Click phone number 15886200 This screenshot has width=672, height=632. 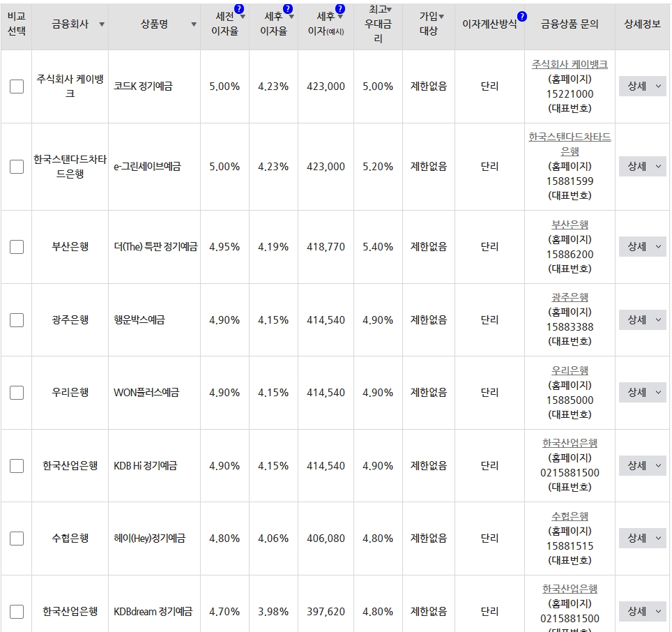[x=570, y=255]
